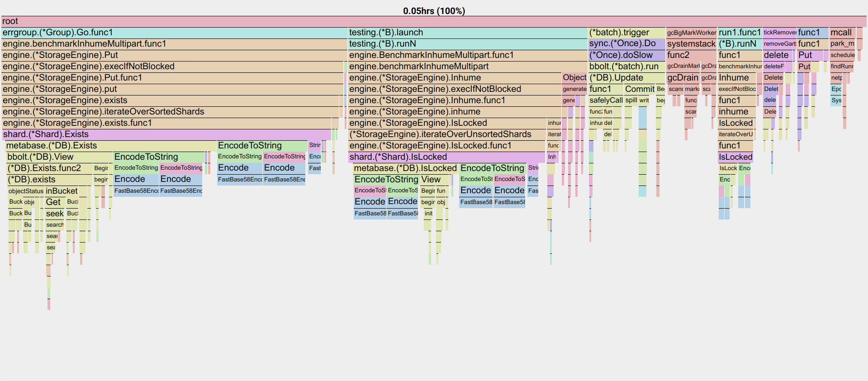Viewport: 868px width, 381px height.
Task: Select the short (*B).runN frame under run1.func1
Action: pos(740,44)
